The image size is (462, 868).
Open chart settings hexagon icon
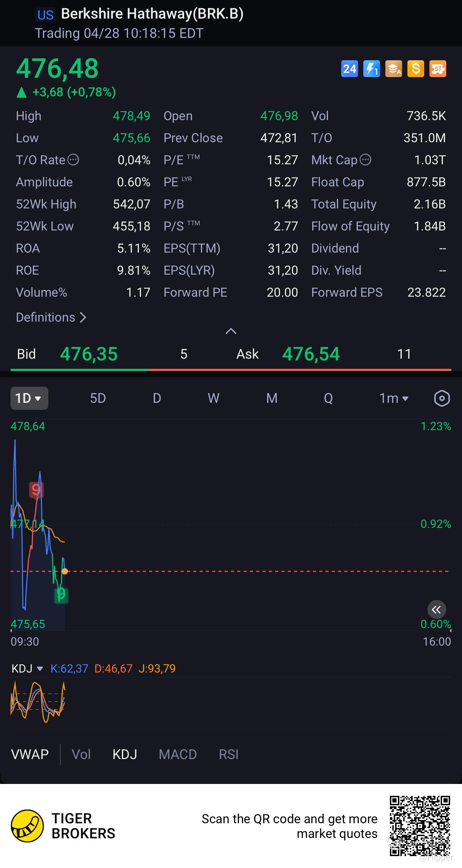(442, 398)
